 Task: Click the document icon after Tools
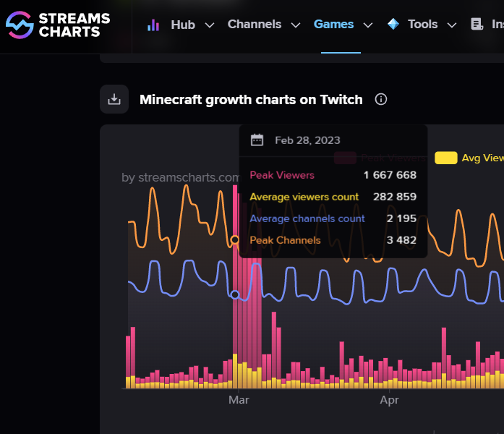pos(477,24)
